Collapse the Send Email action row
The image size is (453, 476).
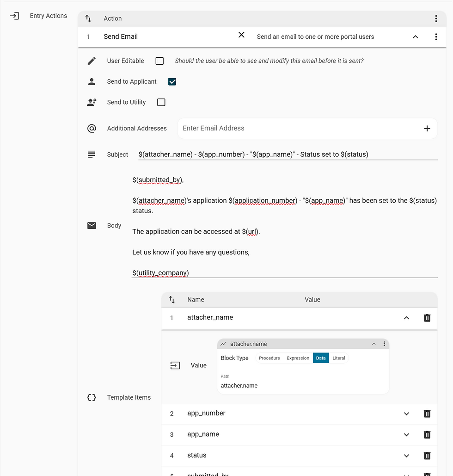[416, 37]
